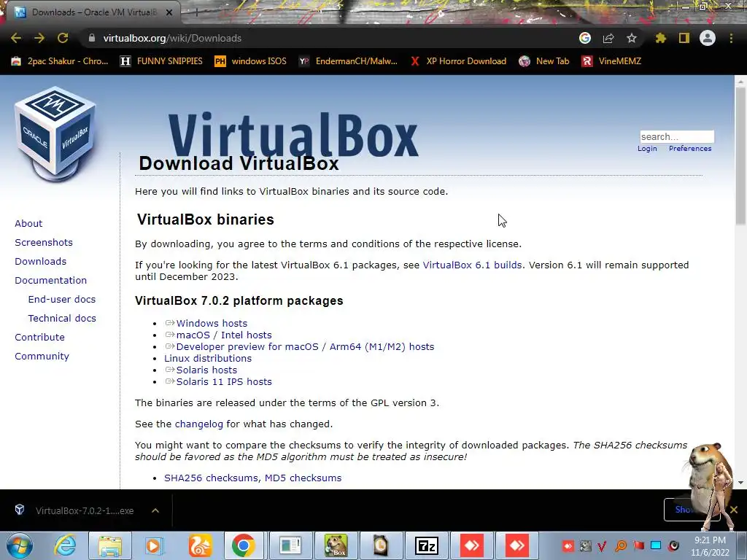Open Windows Media Player from the taskbar

click(x=153, y=545)
